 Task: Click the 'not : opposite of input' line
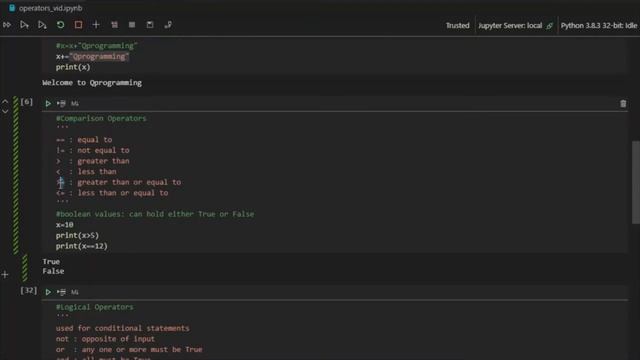tap(105, 339)
